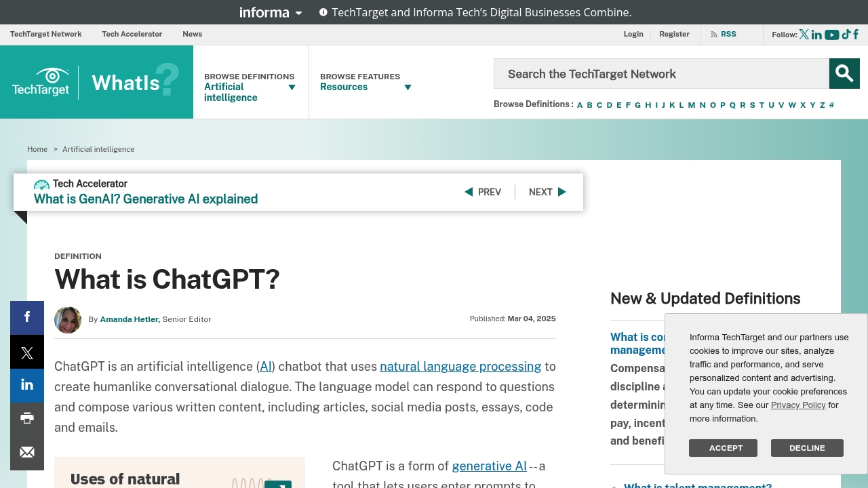The width and height of the screenshot is (868, 488).
Task: Go to the NEXT article
Action: pyautogui.click(x=547, y=192)
